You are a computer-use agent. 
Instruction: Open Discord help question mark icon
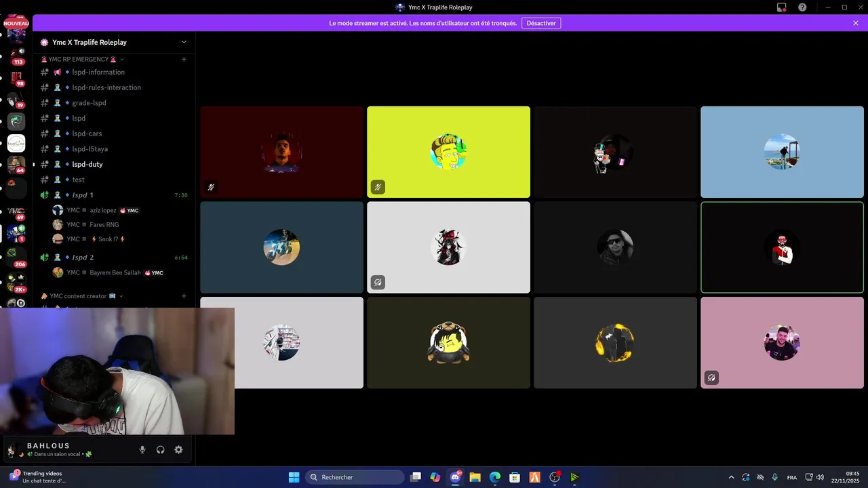[802, 7]
